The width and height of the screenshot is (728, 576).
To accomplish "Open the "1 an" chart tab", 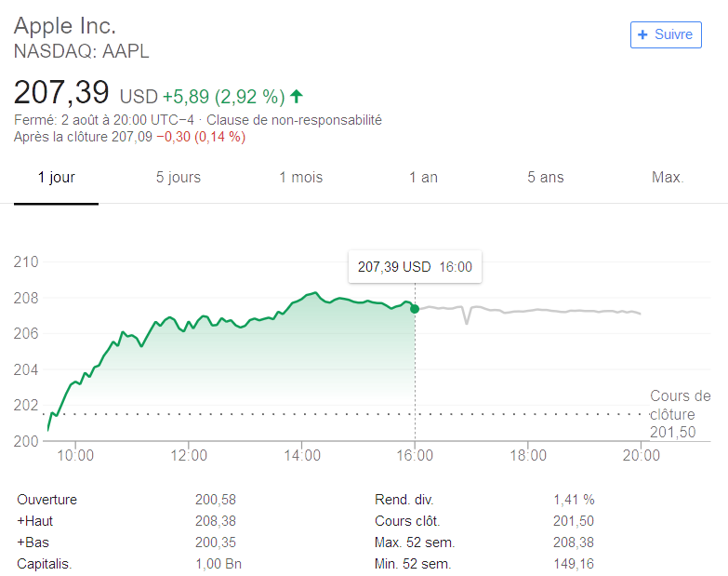I will coord(423,177).
